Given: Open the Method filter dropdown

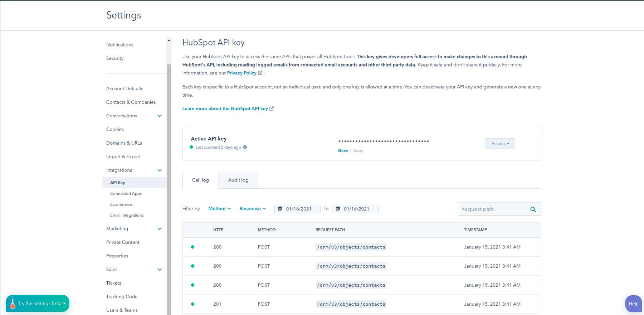Looking at the screenshot, I should point(219,209).
